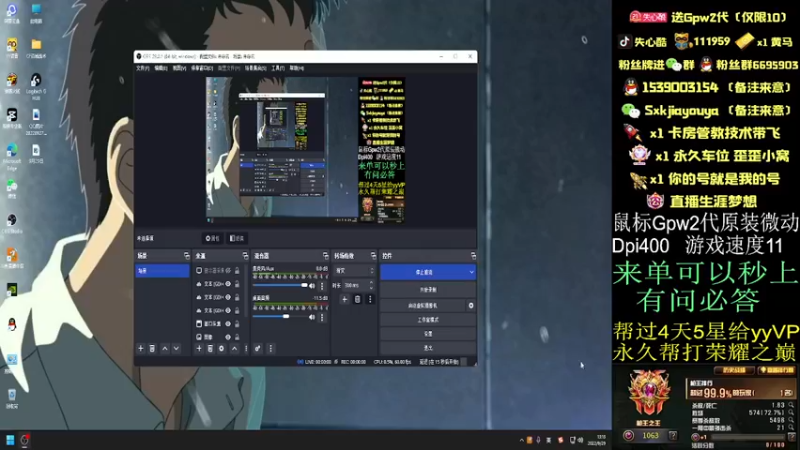Open 麦克风/Aux channel options dots
This screenshot has height=450, width=800.
pyautogui.click(x=322, y=286)
